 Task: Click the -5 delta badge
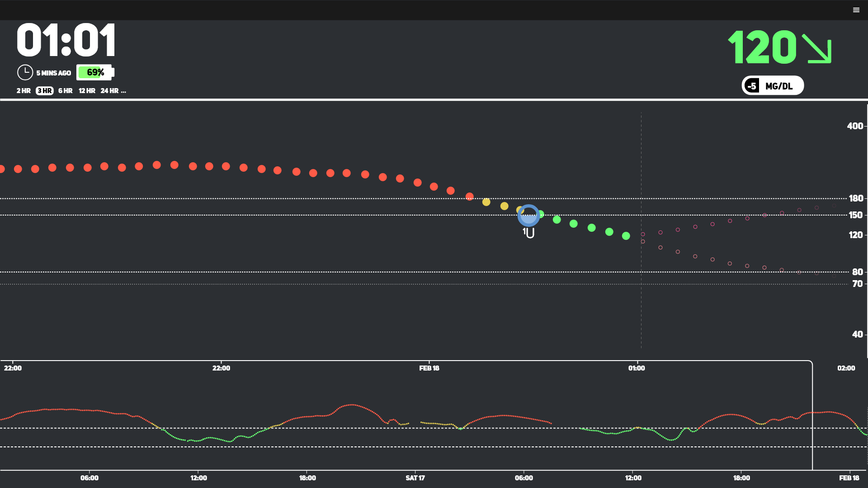point(752,86)
